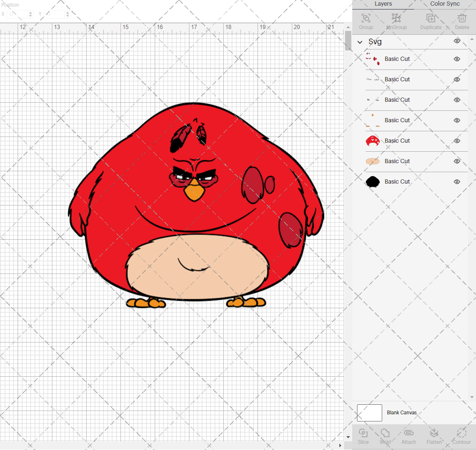
Task: Click the Duplicate icon
Action: coord(431,18)
